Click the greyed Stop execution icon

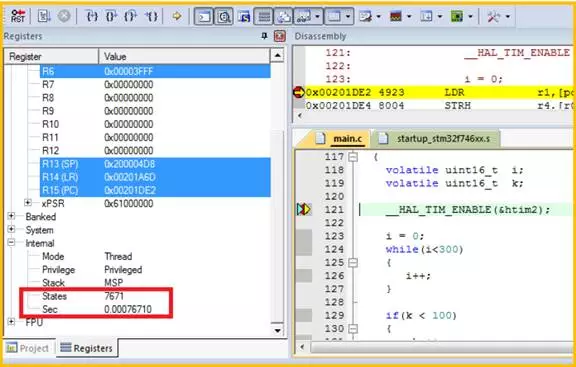64,16
